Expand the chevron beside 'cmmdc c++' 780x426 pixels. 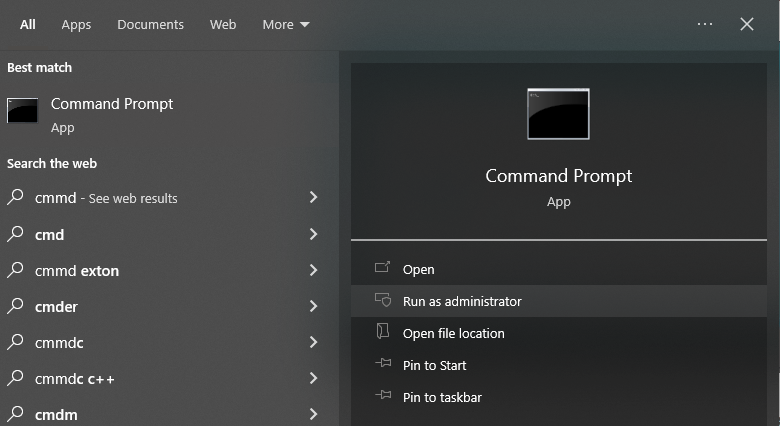[x=313, y=378]
